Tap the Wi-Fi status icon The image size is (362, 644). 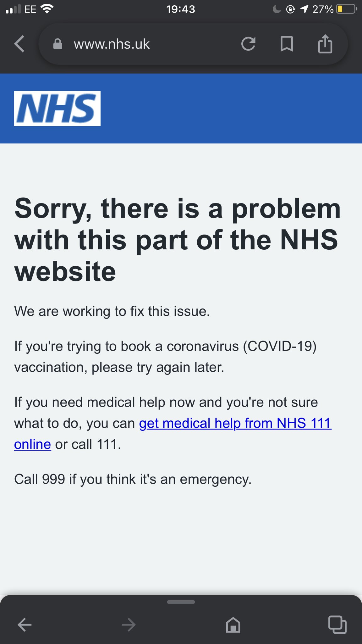[47, 9]
